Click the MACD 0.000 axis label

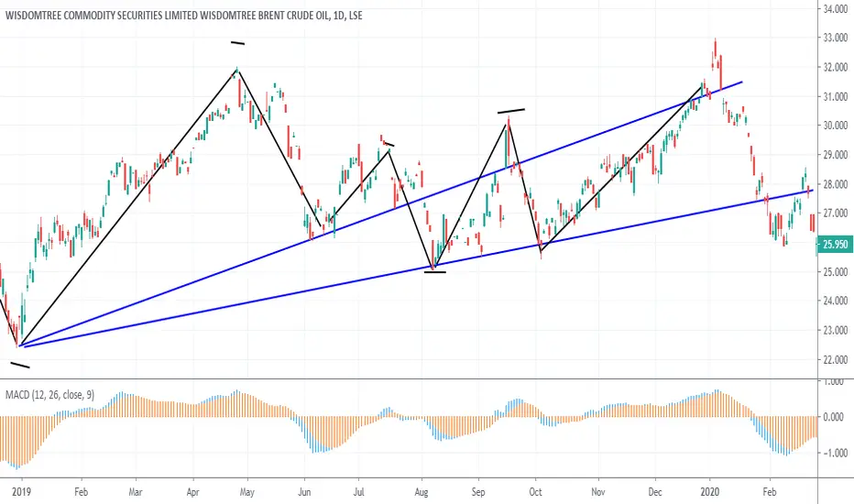click(833, 417)
